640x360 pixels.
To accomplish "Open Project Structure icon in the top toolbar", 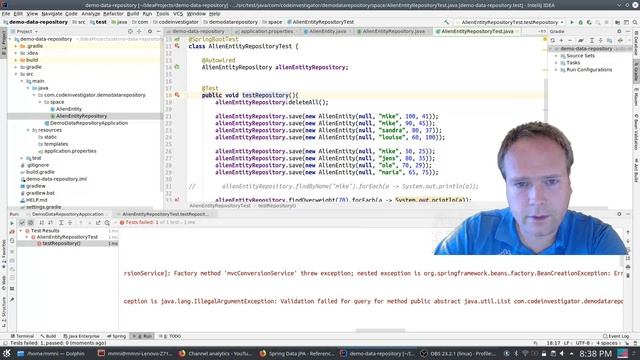I will pos(618,22).
